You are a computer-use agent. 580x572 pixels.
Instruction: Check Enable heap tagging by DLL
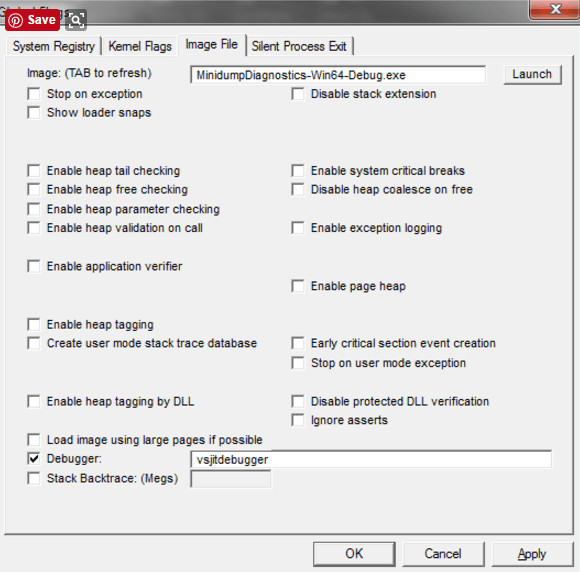coord(34,401)
